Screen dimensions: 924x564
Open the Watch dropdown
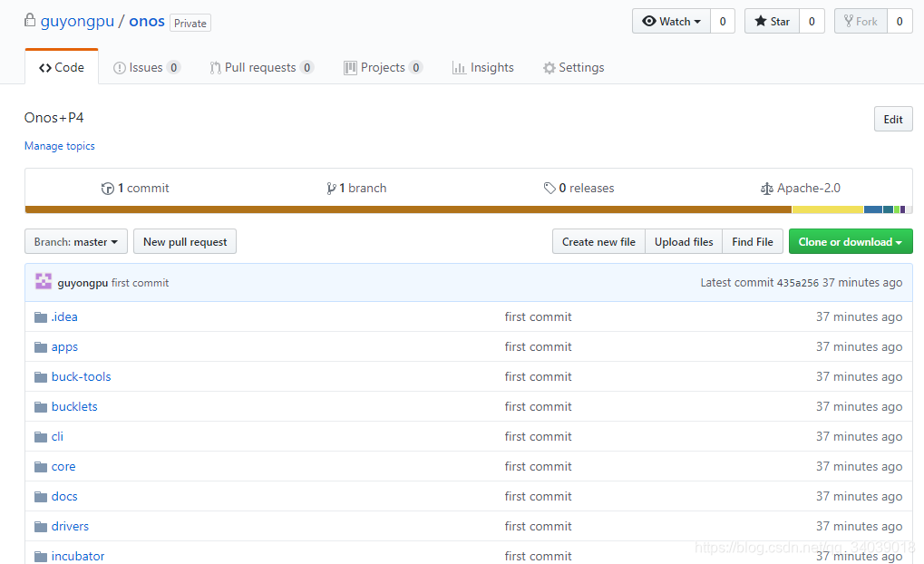coord(671,21)
